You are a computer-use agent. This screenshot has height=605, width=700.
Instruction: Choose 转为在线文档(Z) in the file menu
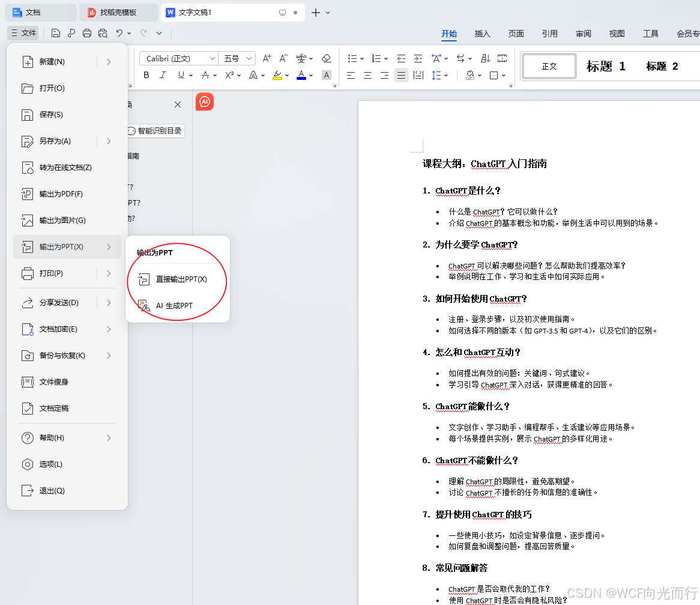[x=67, y=168]
